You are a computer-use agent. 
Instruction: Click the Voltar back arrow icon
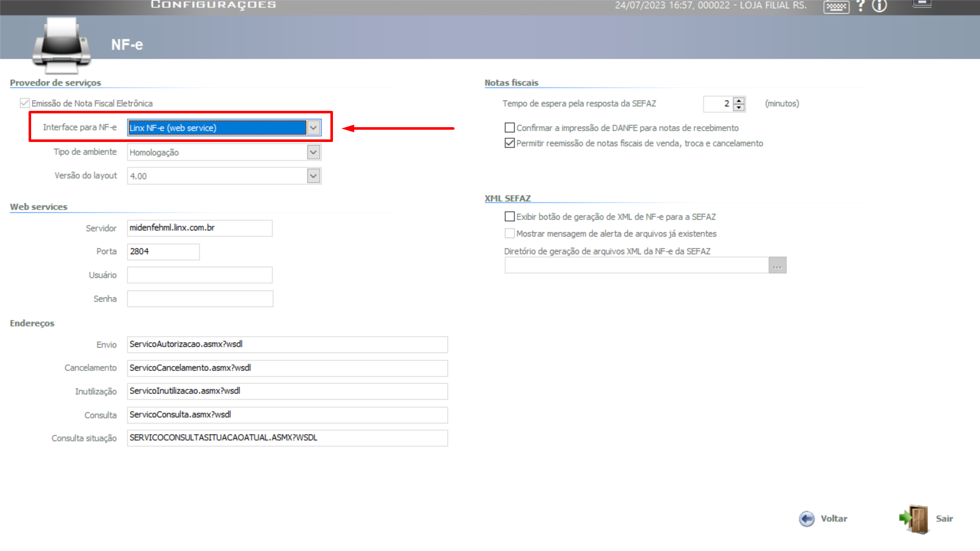tap(807, 519)
